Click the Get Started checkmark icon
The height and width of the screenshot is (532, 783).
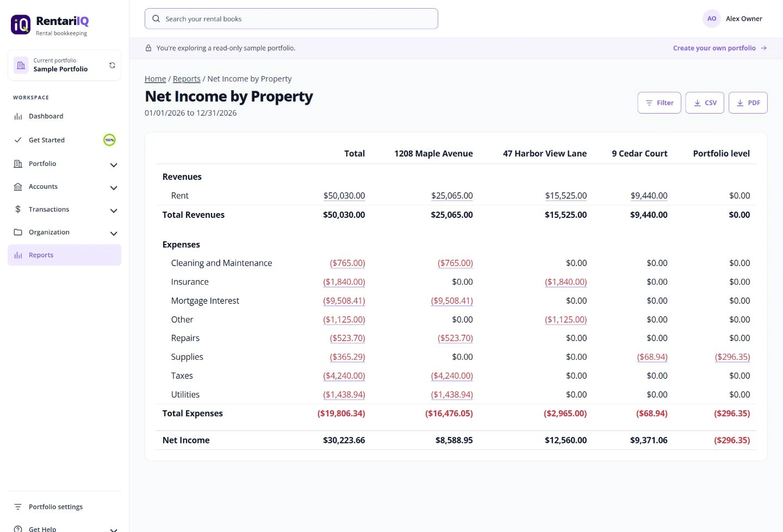click(x=18, y=140)
